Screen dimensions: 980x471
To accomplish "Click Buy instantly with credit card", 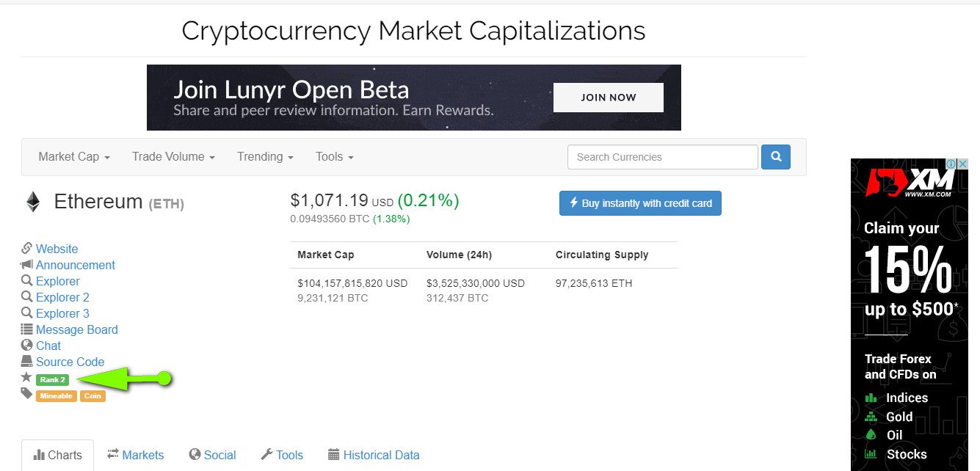I will (x=640, y=203).
